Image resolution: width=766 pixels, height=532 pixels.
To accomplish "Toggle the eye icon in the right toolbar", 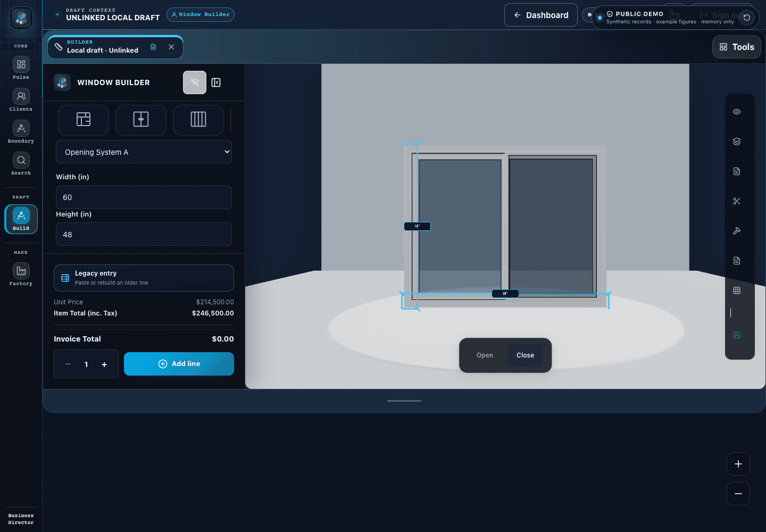I will click(737, 112).
